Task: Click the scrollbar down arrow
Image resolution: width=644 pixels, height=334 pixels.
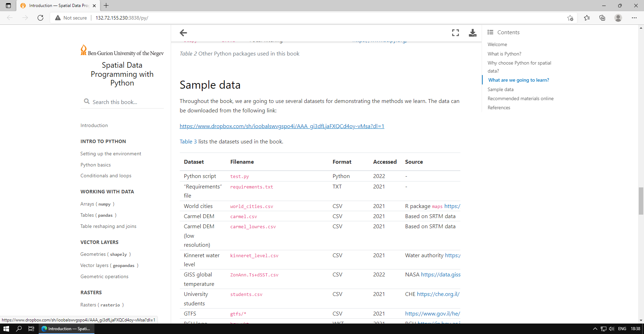Action: [641, 320]
